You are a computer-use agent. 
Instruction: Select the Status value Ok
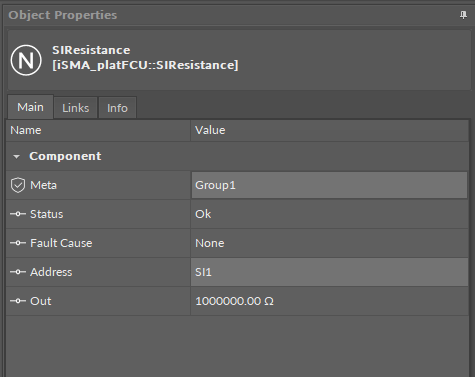[203, 214]
